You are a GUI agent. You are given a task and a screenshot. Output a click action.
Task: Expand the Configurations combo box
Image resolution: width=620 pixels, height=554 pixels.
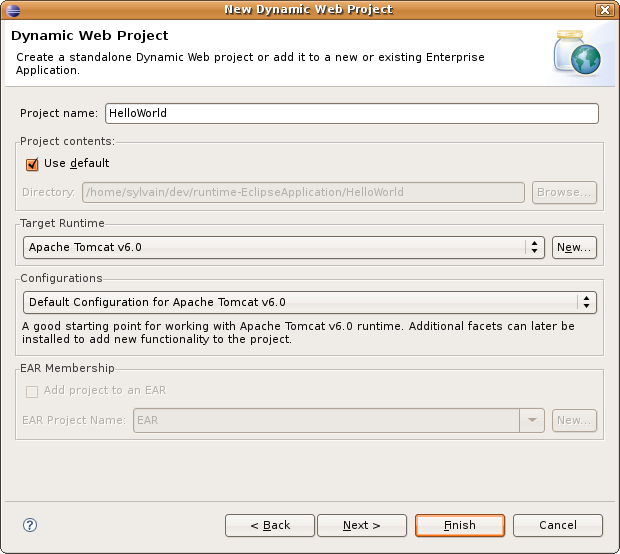[586, 302]
